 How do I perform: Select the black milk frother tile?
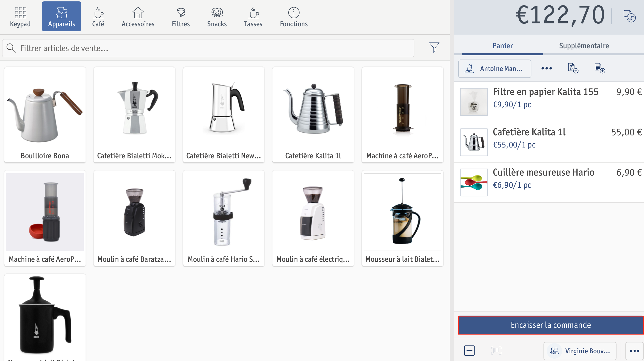point(45,317)
